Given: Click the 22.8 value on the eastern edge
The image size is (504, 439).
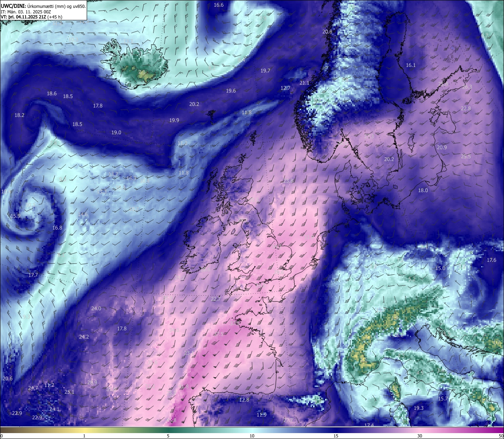Looking at the screenshot, I should [x=466, y=108].
